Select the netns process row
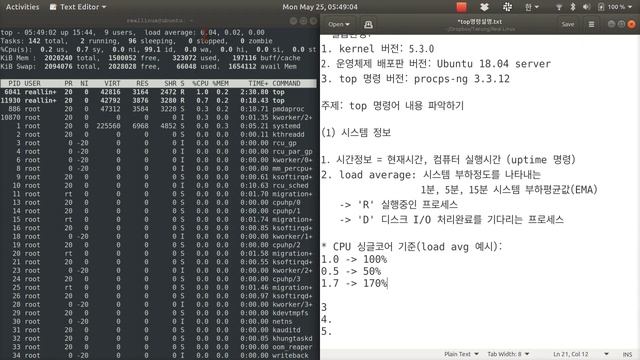Screen dimensions: 640x360 pos(158,322)
